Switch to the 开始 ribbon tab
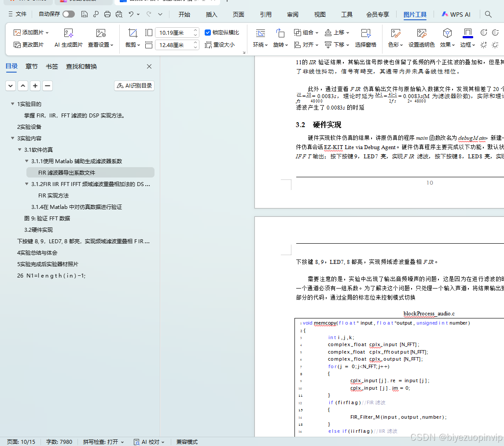Viewport: 504px width, 446px height. (184, 15)
